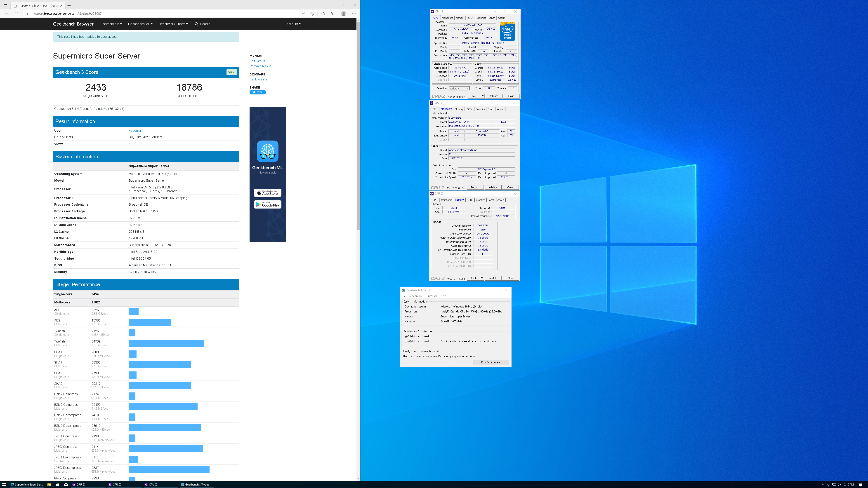This screenshot has width=868, height=488.
Task: Open Microsoft Store from the taskbar
Action: coord(58,485)
